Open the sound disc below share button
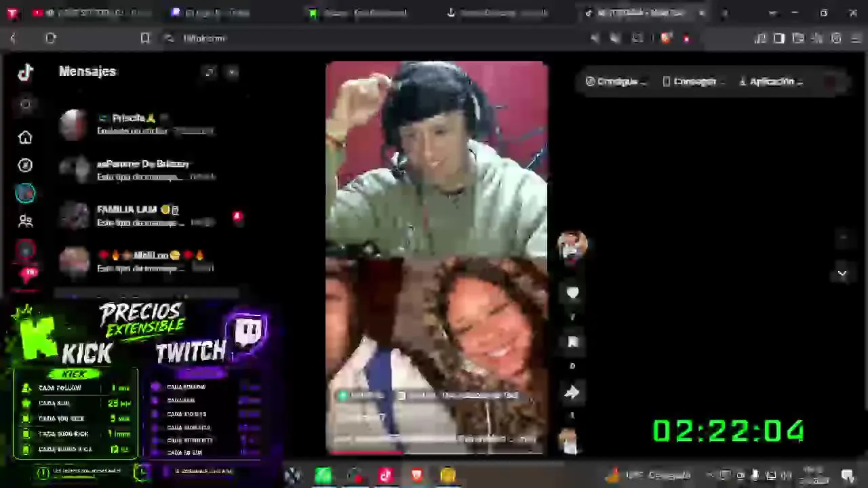Screen dimensions: 868x488 tap(570, 441)
